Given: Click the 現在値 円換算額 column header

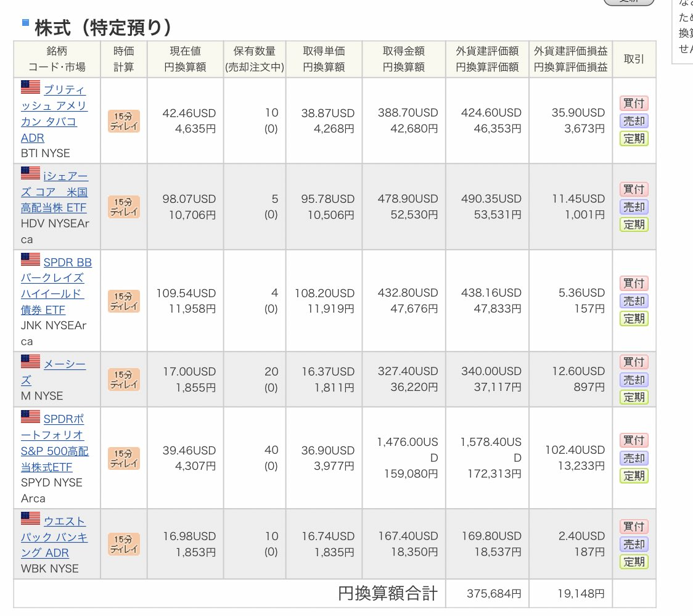Looking at the screenshot, I should click(x=185, y=59).
